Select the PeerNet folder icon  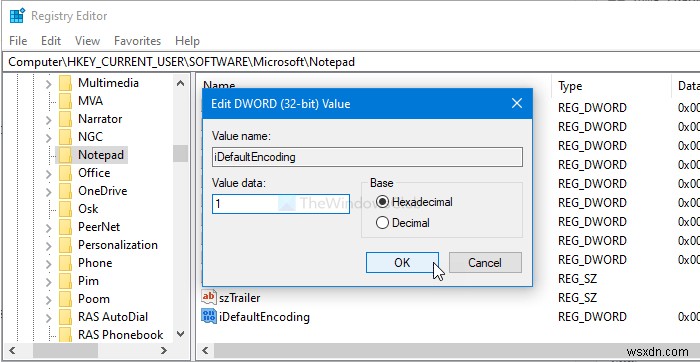(x=65, y=227)
